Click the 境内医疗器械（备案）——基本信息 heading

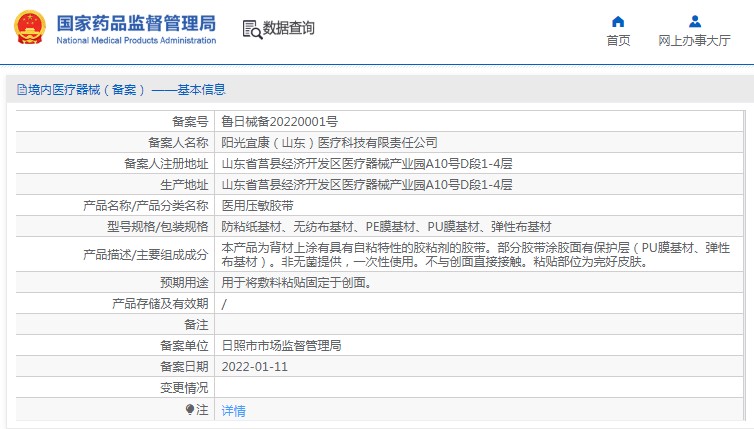pos(126,89)
